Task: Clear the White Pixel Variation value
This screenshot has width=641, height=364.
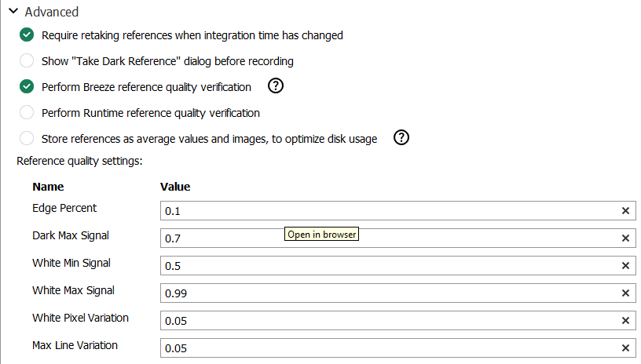Action: point(625,321)
